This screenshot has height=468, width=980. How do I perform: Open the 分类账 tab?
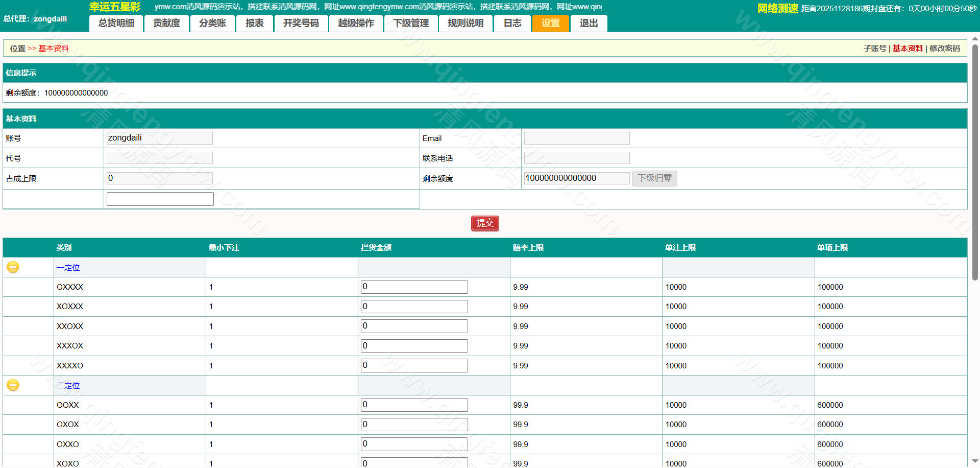[x=212, y=24]
